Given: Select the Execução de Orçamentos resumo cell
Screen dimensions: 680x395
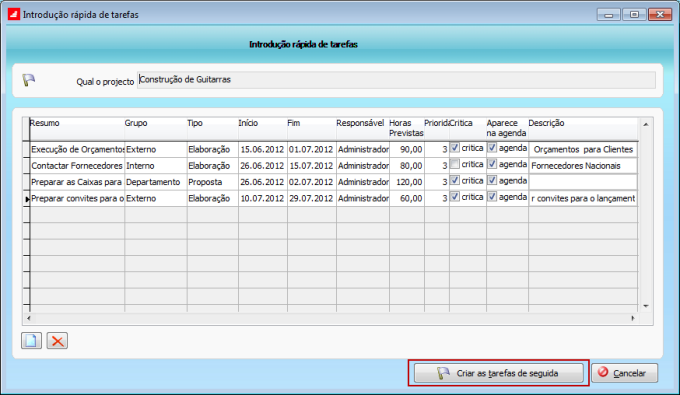Looking at the screenshot, I should (77, 150).
